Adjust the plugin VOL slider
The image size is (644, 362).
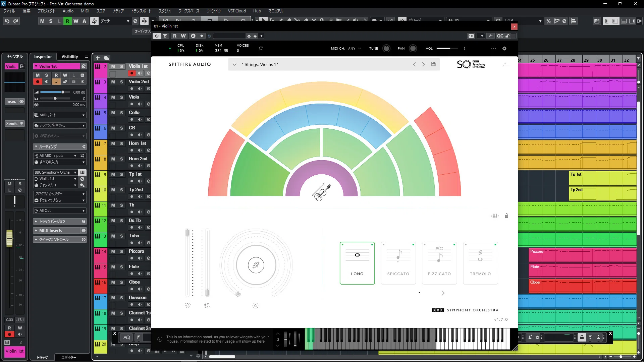[x=447, y=49]
